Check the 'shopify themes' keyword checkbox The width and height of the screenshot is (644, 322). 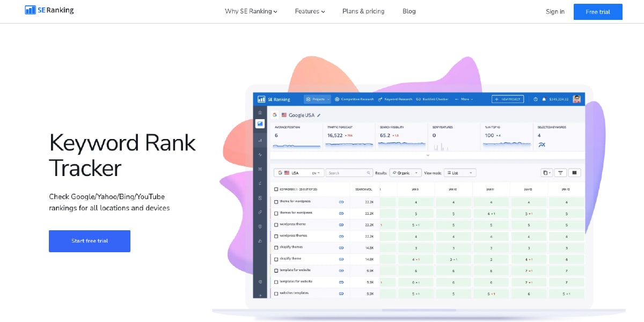point(276,247)
